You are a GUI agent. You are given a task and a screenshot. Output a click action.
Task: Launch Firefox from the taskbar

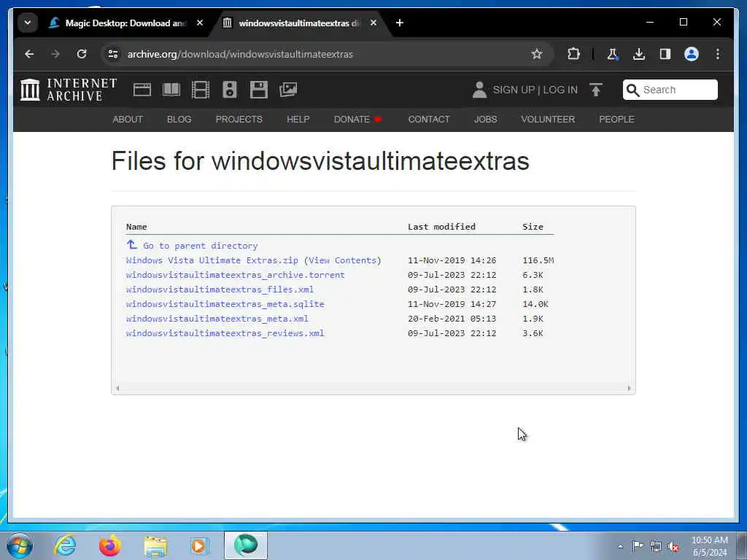pos(110,545)
